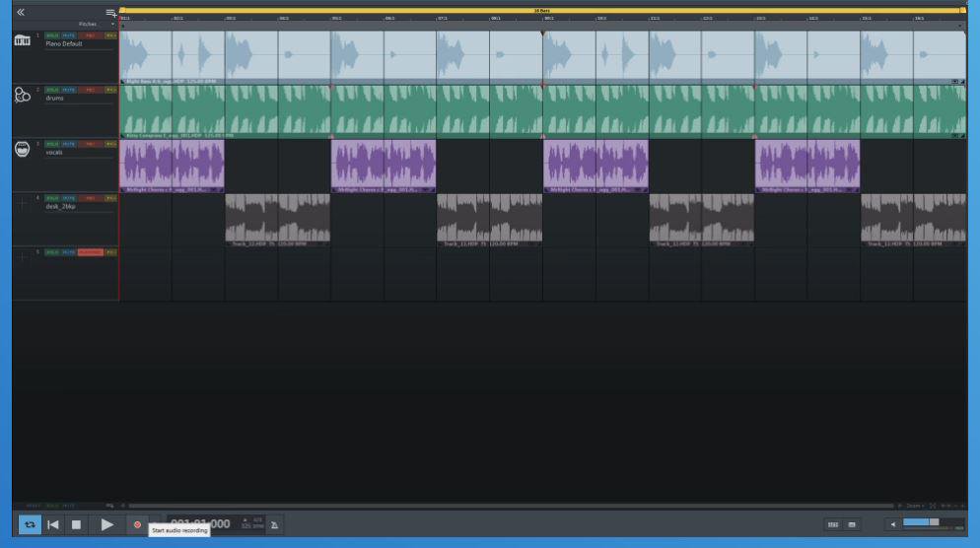
Task: Mute the desk_2bkp track
Action: pyautogui.click(x=68, y=198)
